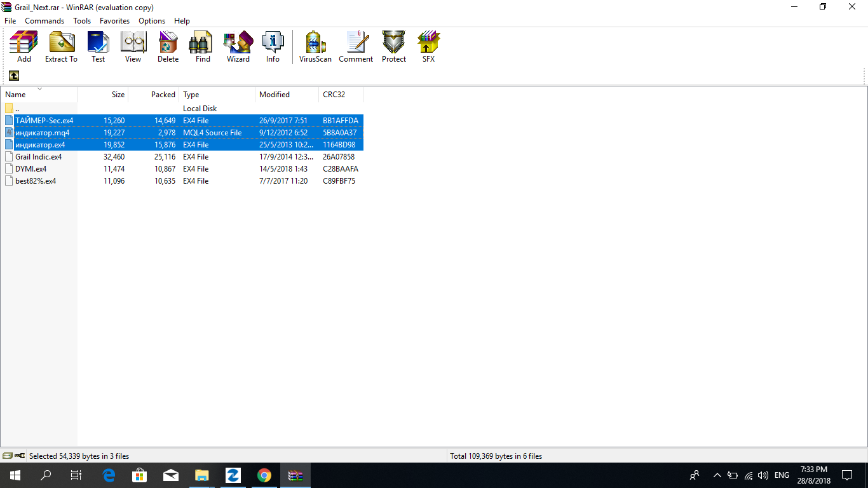The width and height of the screenshot is (868, 488).
Task: Sort by CRC32 column header
Action: click(x=341, y=95)
